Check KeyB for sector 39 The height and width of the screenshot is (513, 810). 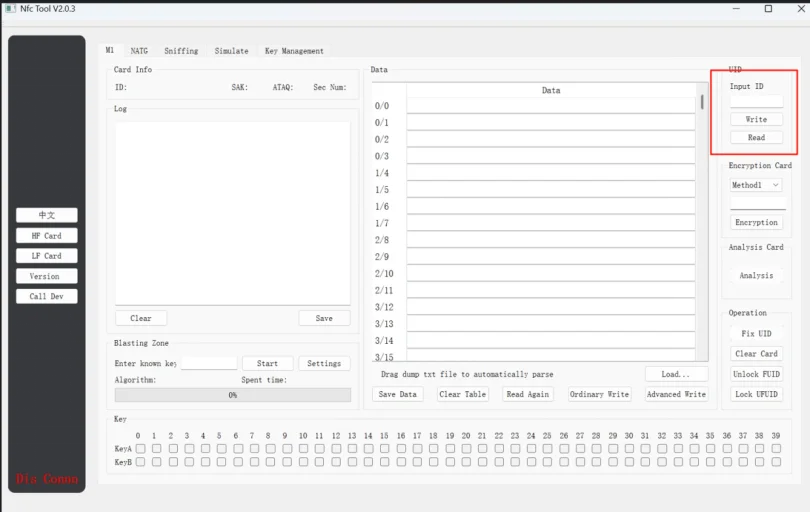click(776, 462)
